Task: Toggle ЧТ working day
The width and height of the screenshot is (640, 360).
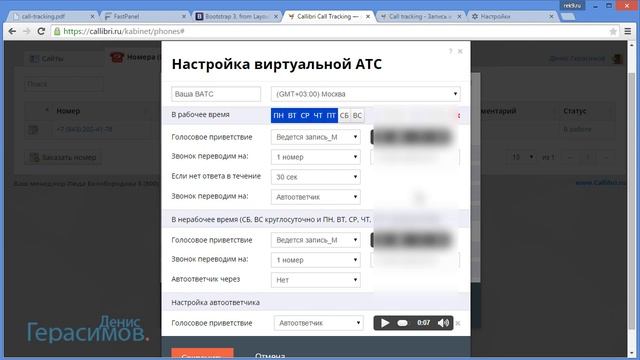Action: [318, 116]
